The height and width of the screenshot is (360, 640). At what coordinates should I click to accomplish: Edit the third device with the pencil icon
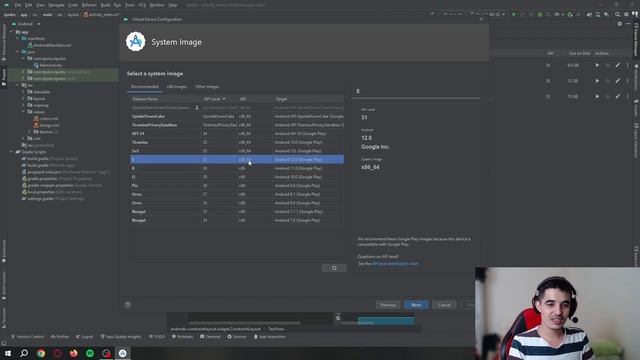[618, 97]
